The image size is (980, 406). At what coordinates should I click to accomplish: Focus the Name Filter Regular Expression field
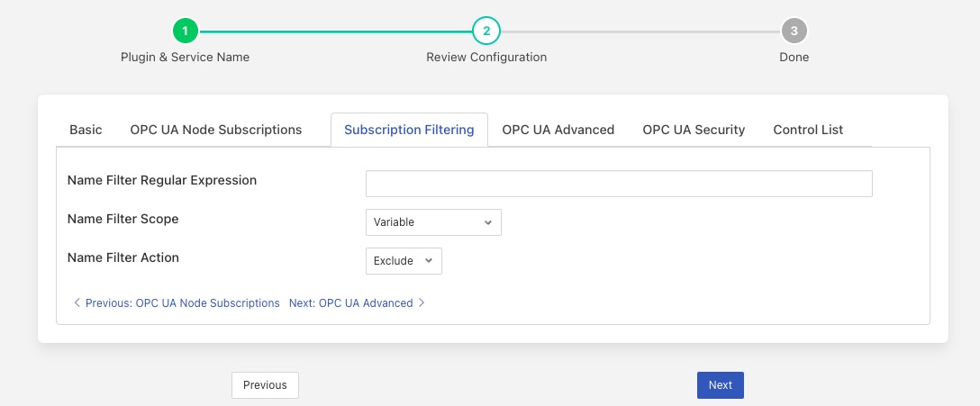pyautogui.click(x=619, y=184)
